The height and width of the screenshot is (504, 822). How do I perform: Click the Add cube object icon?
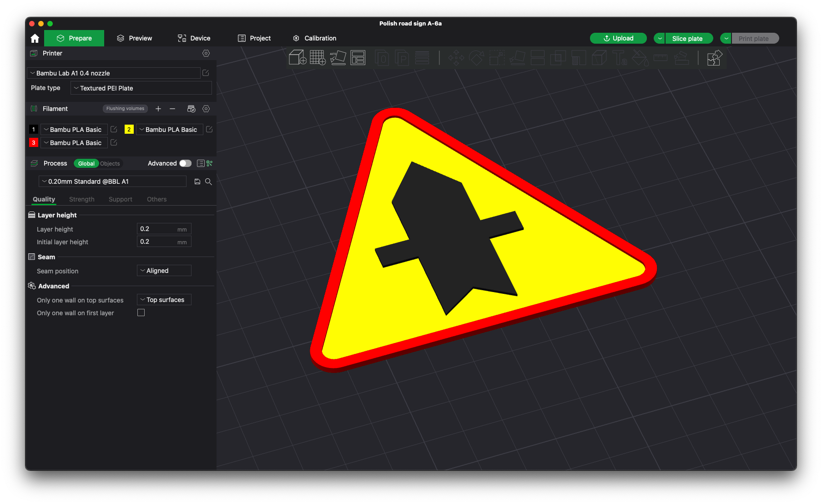[x=298, y=58]
